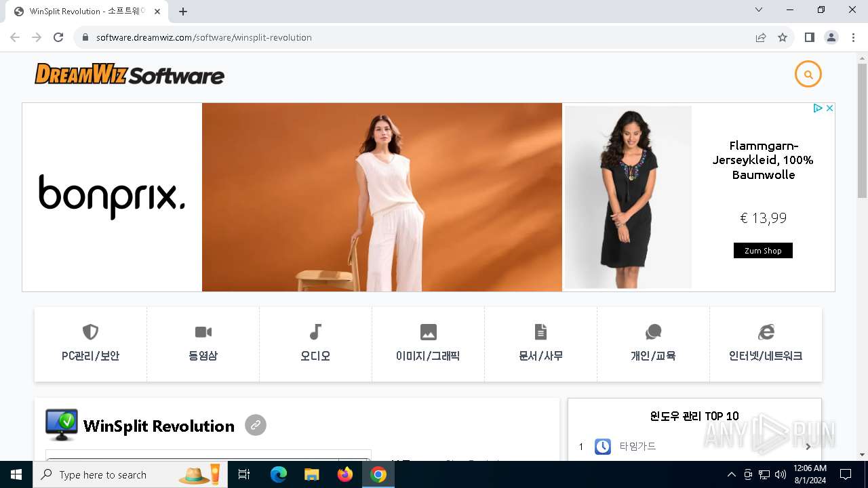Open a new browser tab
868x488 pixels.
183,12
